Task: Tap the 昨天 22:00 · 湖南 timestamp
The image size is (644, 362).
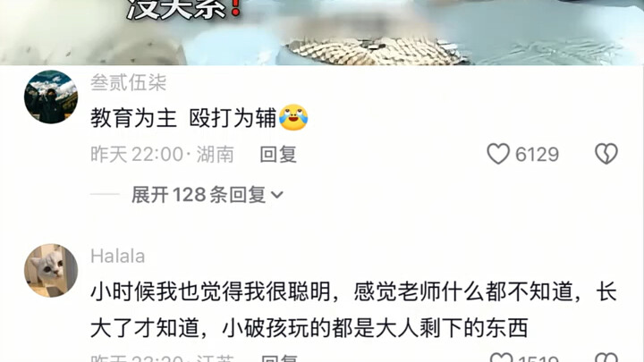Action: point(162,155)
